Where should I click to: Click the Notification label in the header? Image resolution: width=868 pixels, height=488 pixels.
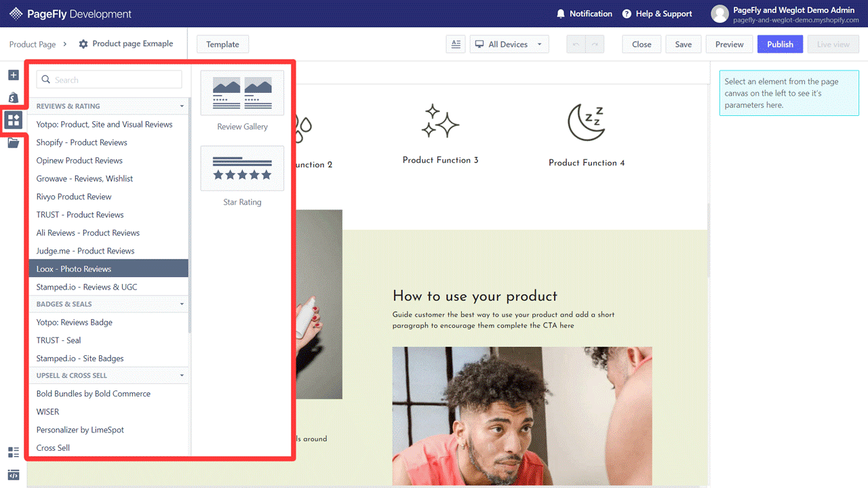pyautogui.click(x=591, y=14)
